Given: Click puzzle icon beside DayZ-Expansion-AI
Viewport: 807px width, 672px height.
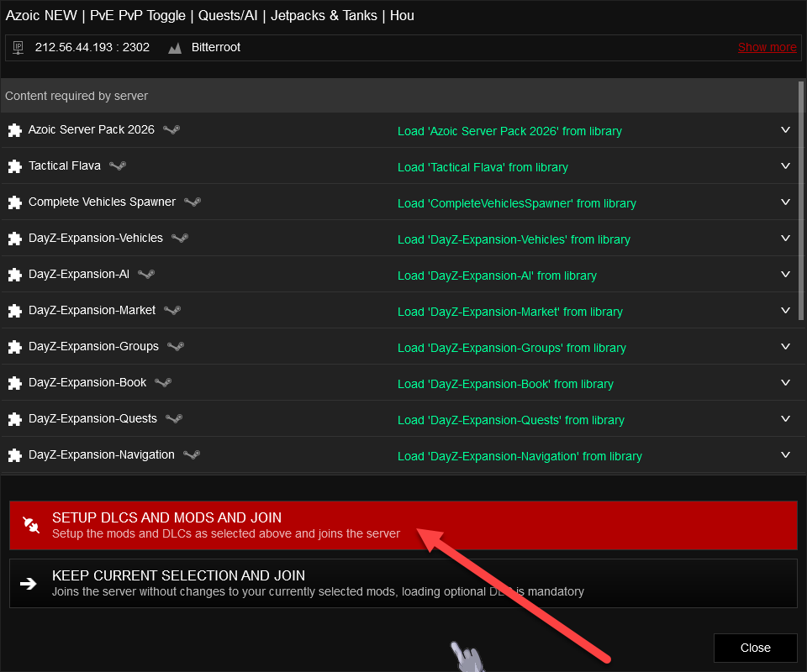Looking at the screenshot, I should [15, 275].
